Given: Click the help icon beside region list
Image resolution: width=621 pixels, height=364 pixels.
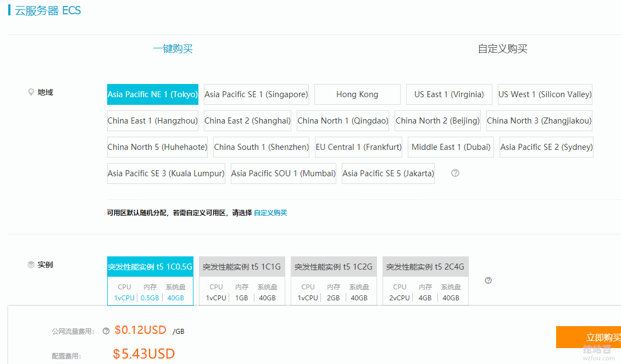Looking at the screenshot, I should (455, 173).
